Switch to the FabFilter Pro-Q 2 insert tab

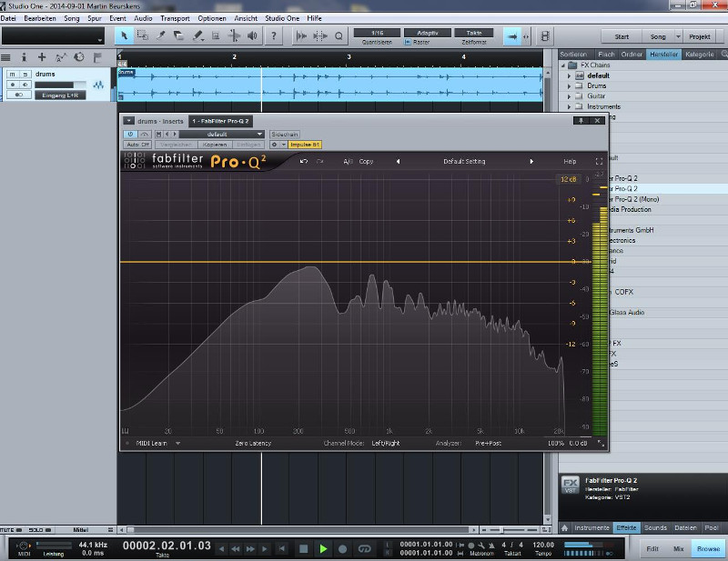220,121
